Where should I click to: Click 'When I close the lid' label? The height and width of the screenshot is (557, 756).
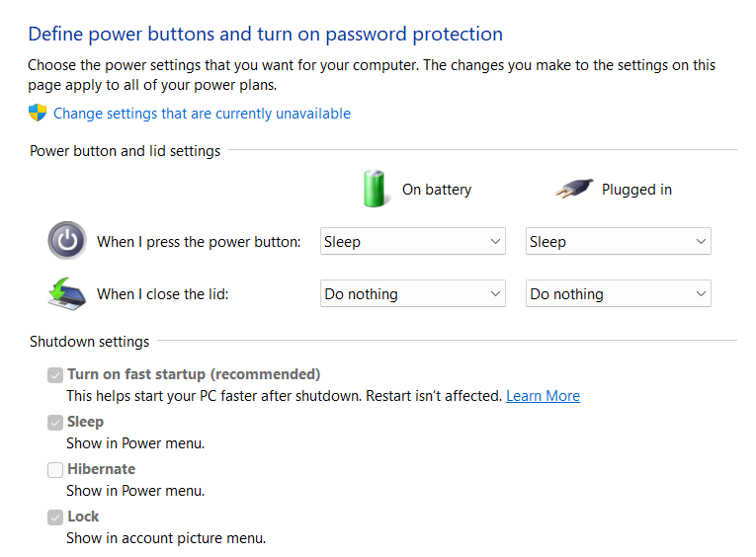163,294
